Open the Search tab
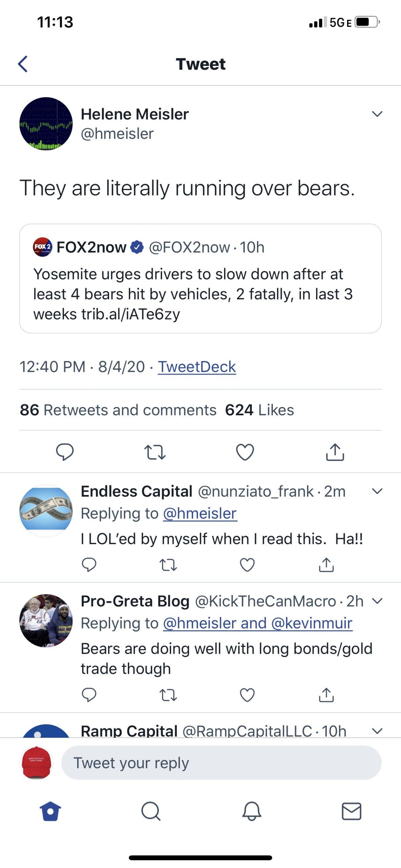This screenshot has width=401, height=868. point(151,812)
